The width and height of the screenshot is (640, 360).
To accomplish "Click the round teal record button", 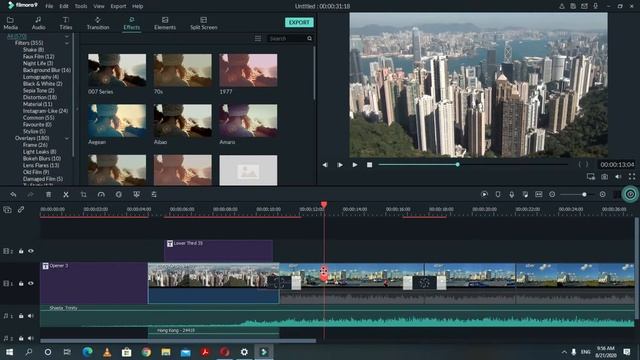I will tap(630, 195).
